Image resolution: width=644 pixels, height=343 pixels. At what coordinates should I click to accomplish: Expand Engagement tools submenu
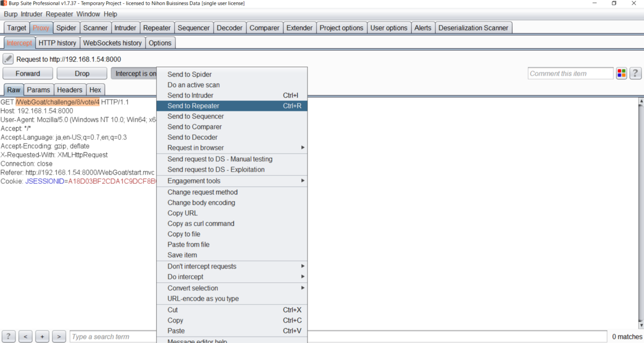point(232,181)
